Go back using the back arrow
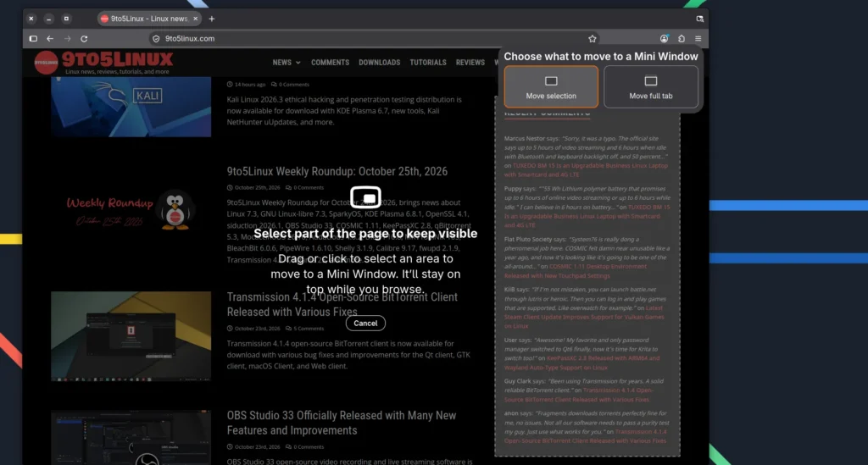Image resolution: width=868 pixels, height=465 pixels. tap(50, 39)
